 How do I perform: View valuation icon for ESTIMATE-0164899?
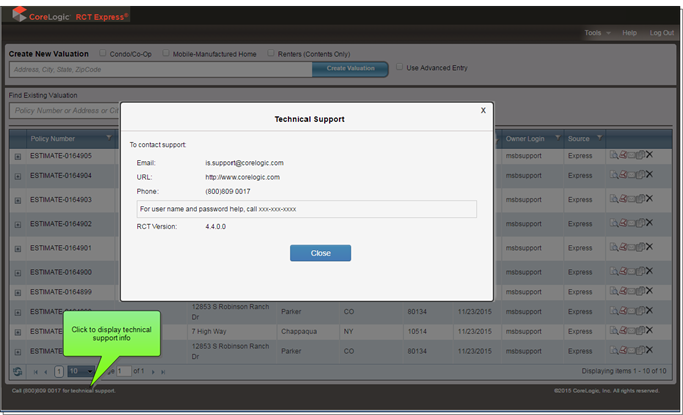coord(613,291)
